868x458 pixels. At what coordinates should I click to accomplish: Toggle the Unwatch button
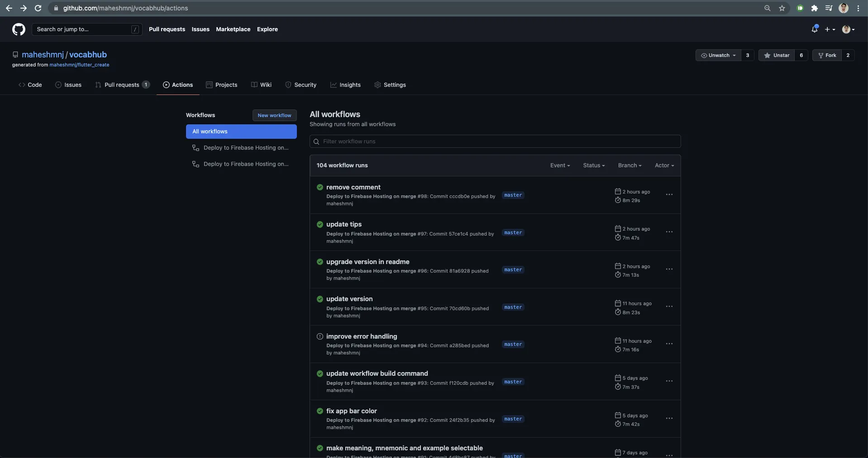click(x=718, y=55)
